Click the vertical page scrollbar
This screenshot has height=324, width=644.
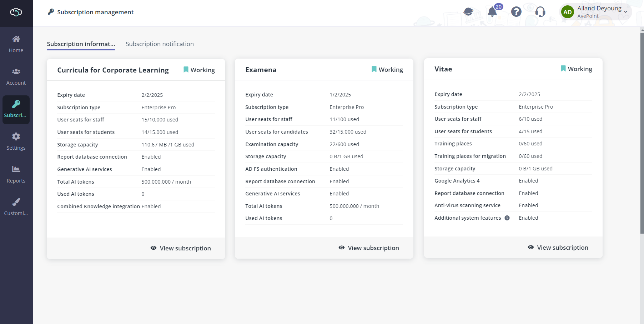pyautogui.click(x=642, y=133)
